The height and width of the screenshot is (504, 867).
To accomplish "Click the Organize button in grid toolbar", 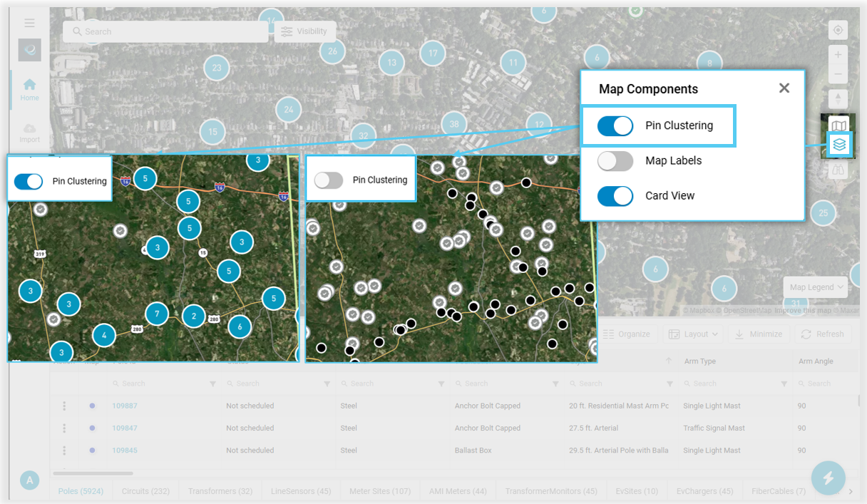I will click(x=627, y=334).
